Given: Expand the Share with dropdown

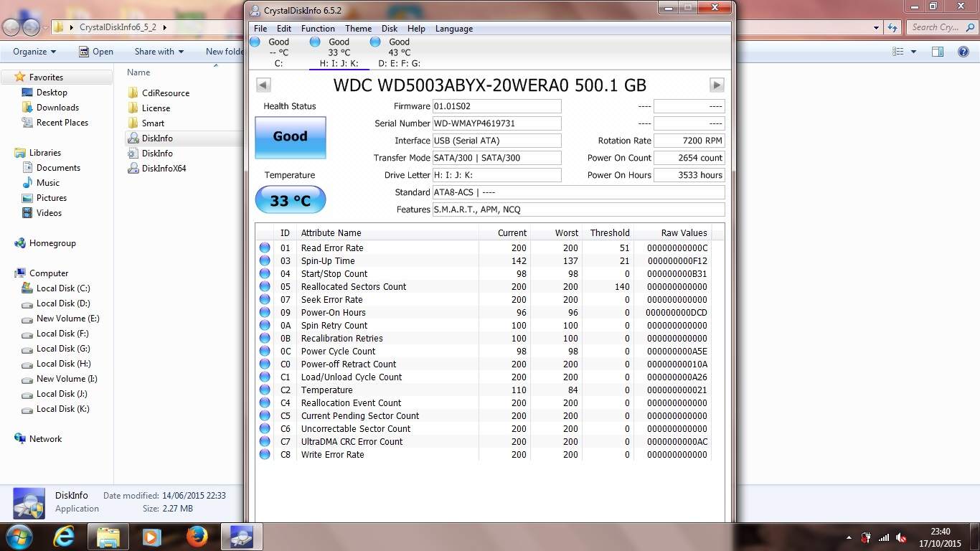Looking at the screenshot, I should pyautogui.click(x=159, y=52).
